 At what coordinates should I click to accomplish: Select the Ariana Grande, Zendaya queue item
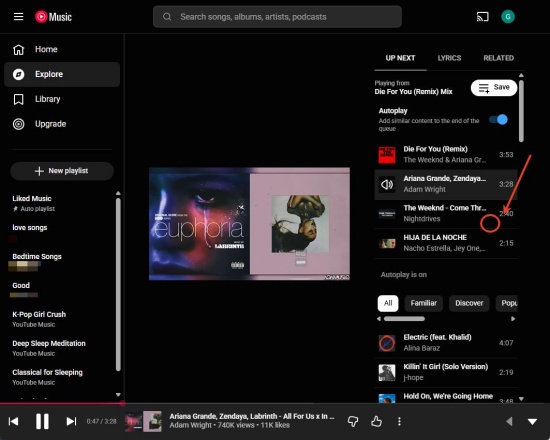coord(446,185)
